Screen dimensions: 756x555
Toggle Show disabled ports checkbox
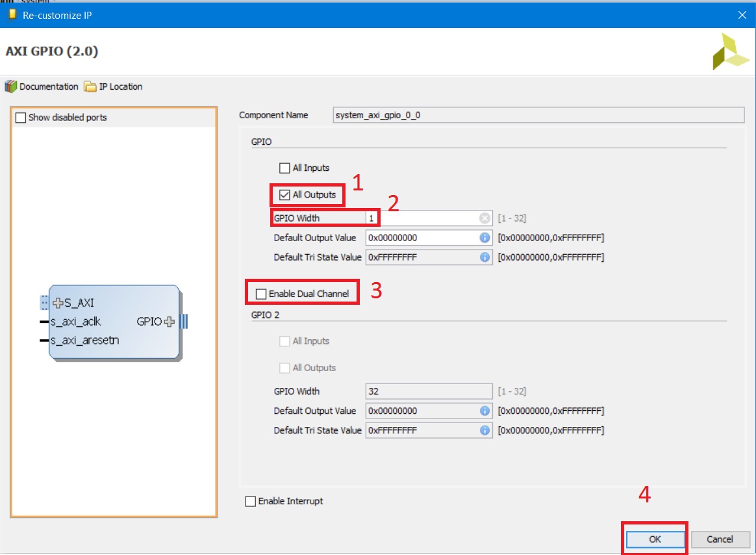click(21, 118)
